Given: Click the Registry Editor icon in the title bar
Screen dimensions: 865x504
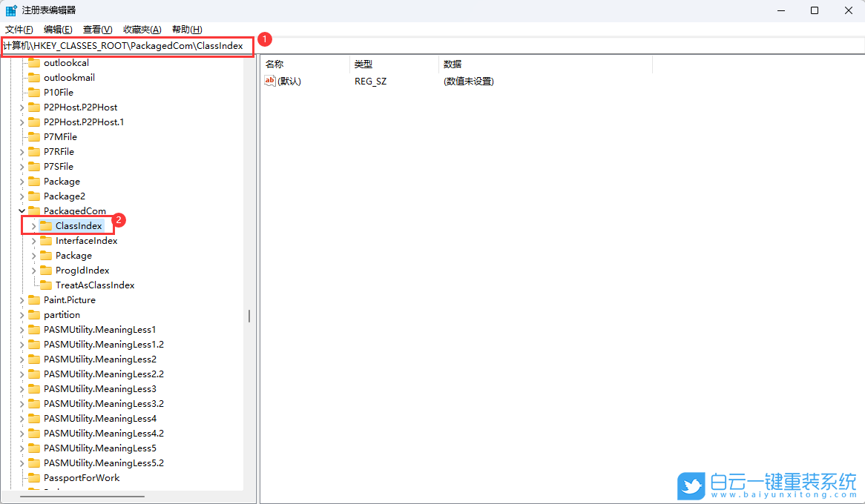Looking at the screenshot, I should [x=10, y=10].
